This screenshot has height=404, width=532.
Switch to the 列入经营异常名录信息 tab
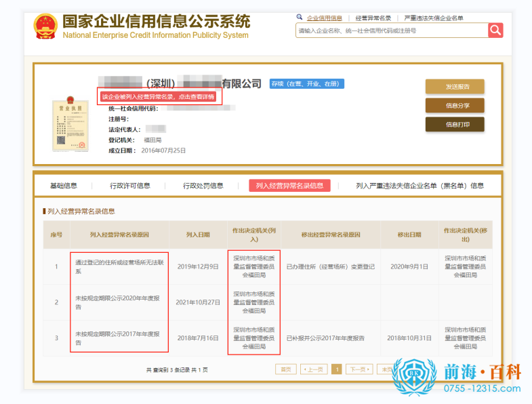point(289,186)
